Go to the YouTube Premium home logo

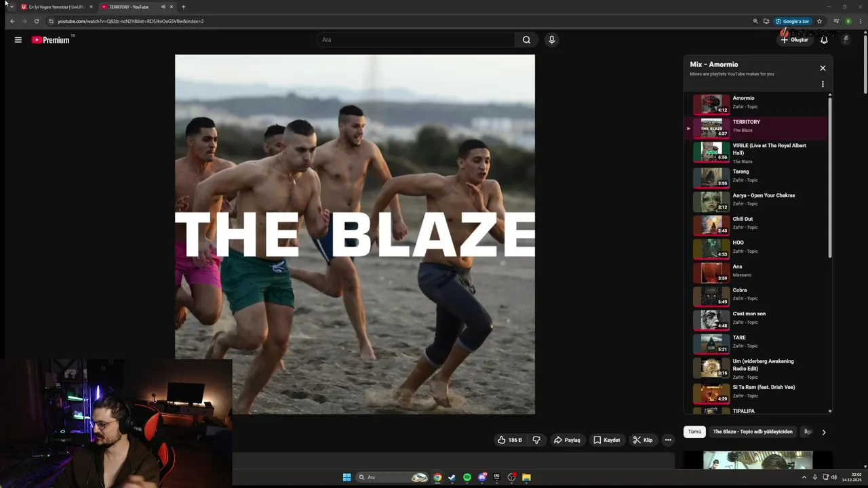tap(51, 40)
